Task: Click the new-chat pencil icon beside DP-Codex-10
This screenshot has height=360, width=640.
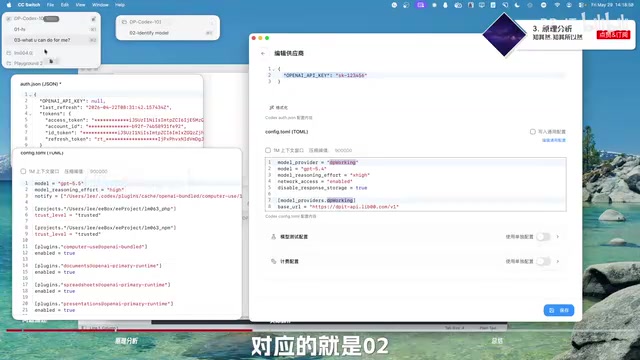Action: [x=93, y=19]
